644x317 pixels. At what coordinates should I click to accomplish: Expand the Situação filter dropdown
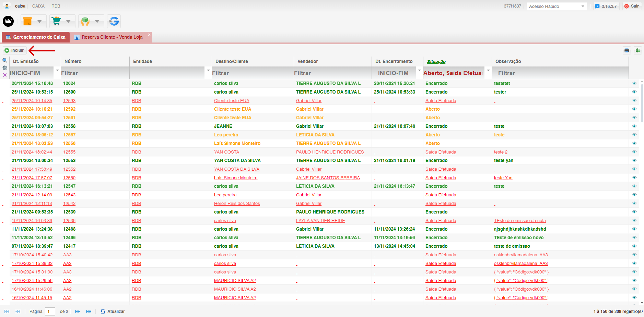pyautogui.click(x=488, y=71)
